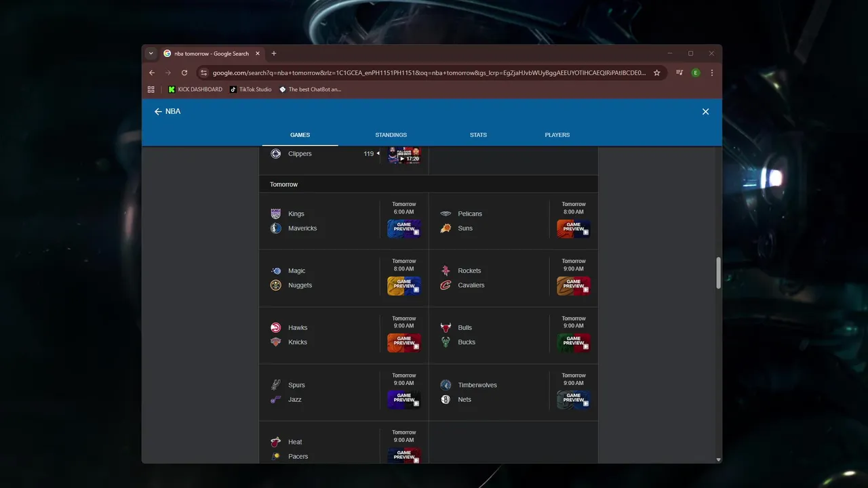Screen dimensions: 868x488
Task: Close the nba tomorrow tab
Action: pyautogui.click(x=258, y=54)
